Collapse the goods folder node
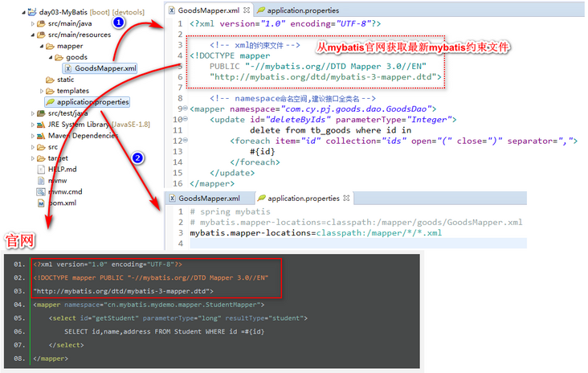Viewport: 588px width, 373px height. (51, 57)
